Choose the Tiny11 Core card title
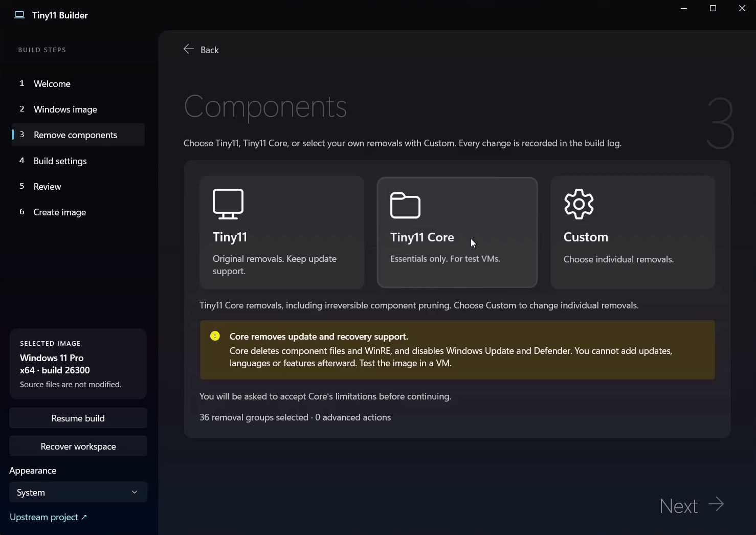Image resolution: width=756 pixels, height=535 pixels. [x=422, y=237]
